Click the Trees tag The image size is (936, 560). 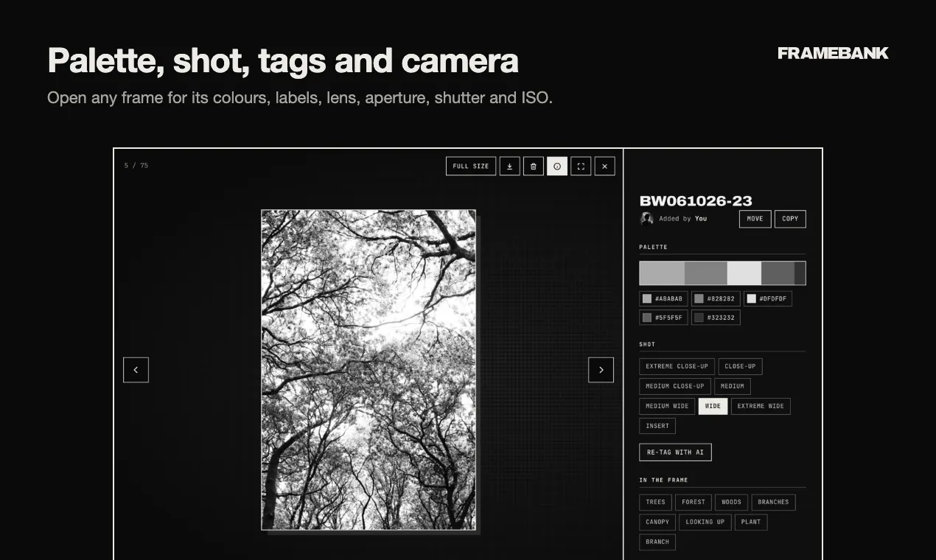[x=655, y=503]
